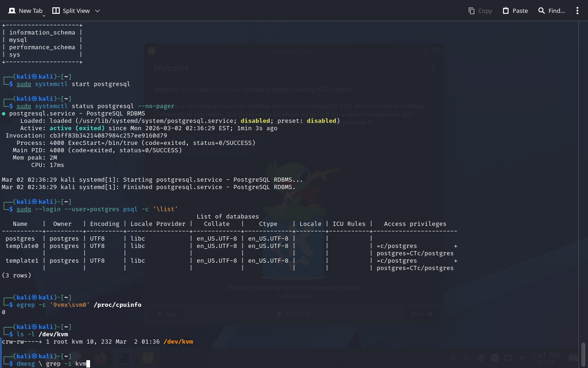Viewport: 588px width, 368px height.
Task: Expand the New Tab dropdown arrow
Action: tap(44, 16)
